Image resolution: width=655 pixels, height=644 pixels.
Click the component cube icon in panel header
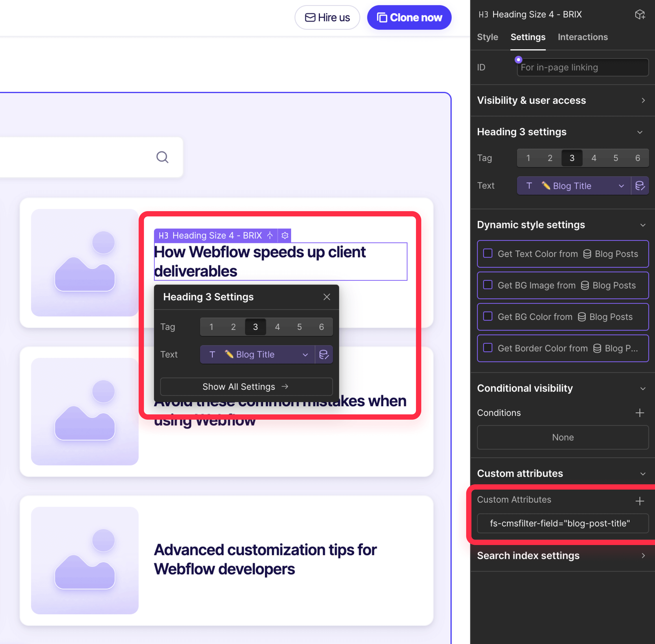pos(640,15)
